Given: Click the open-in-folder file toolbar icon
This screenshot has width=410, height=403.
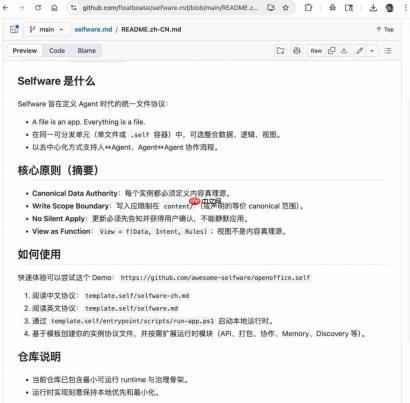Looking at the screenshot, I should 281,51.
